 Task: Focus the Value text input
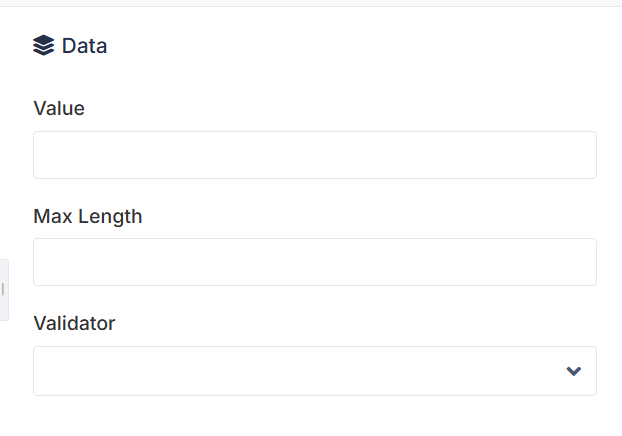click(315, 155)
